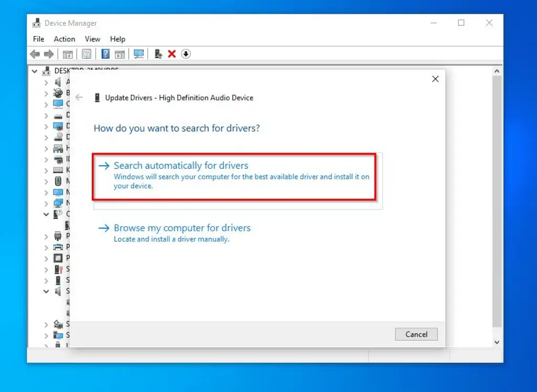Screen dimensions: 537x392
Task: Select the Display adapters icon in device tree
Action: coord(58,126)
